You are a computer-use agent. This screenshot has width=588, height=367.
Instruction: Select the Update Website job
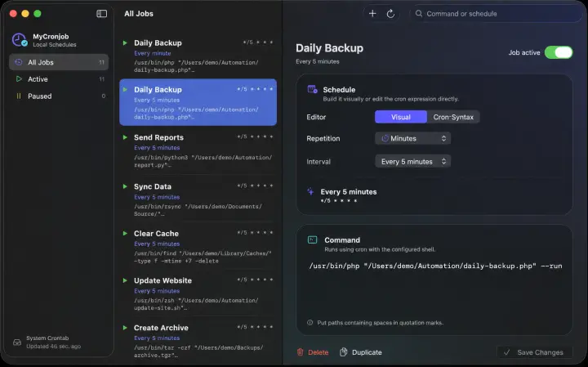[x=198, y=293]
